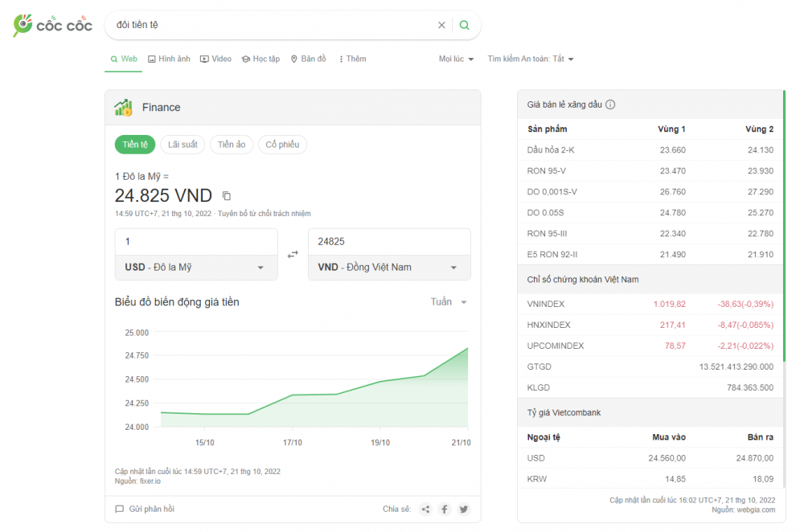Share the converter on Twitter
804x532 pixels.
tap(463, 509)
